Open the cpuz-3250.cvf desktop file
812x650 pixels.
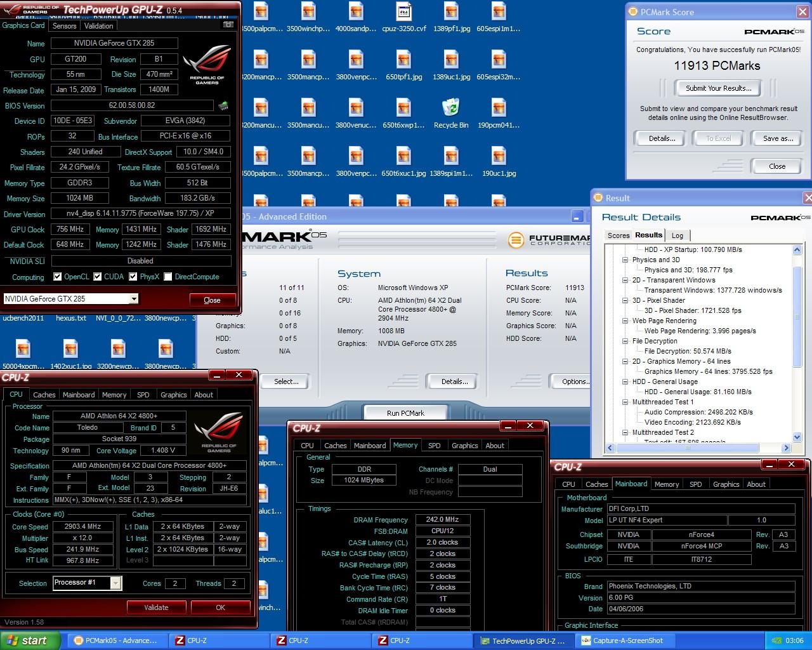(403, 17)
